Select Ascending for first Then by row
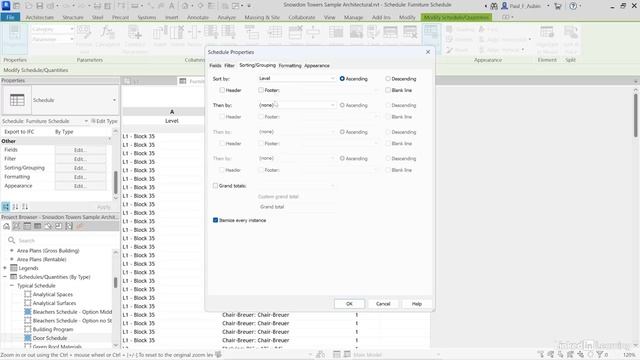The image size is (640, 360). tap(342, 105)
